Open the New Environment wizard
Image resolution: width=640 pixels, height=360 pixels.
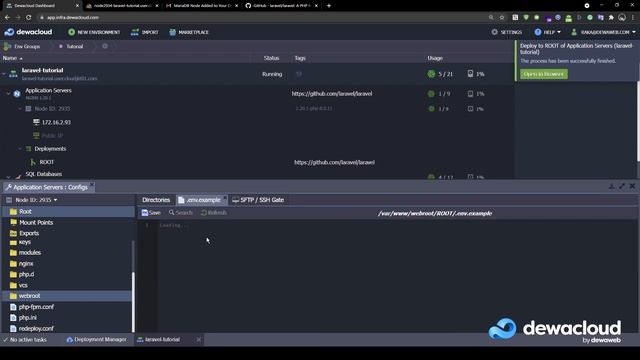click(94, 32)
